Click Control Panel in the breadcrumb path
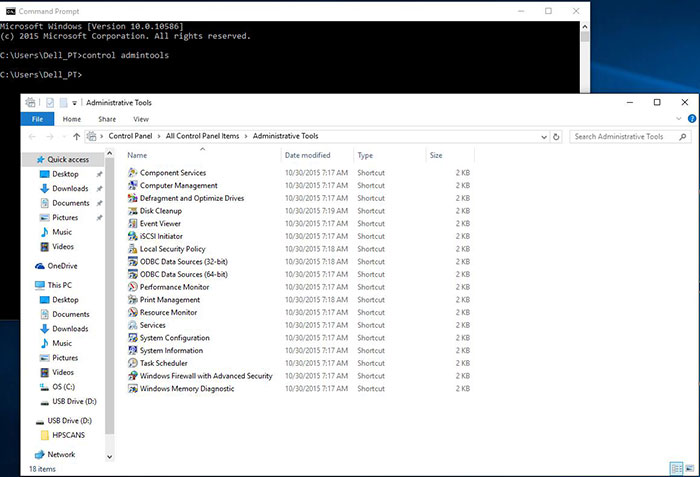Image resolution: width=700 pixels, height=477 pixels. click(x=130, y=136)
